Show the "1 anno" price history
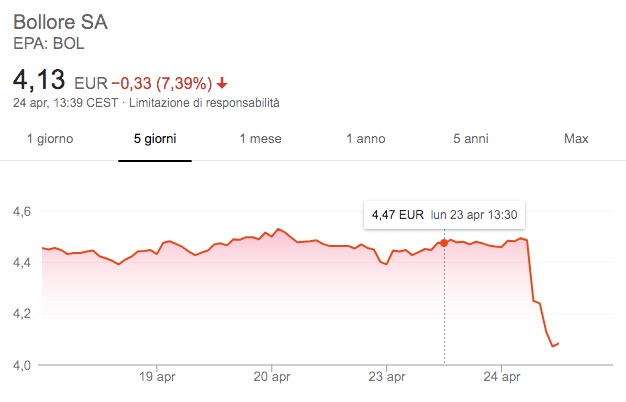626x402 pixels. tap(366, 138)
